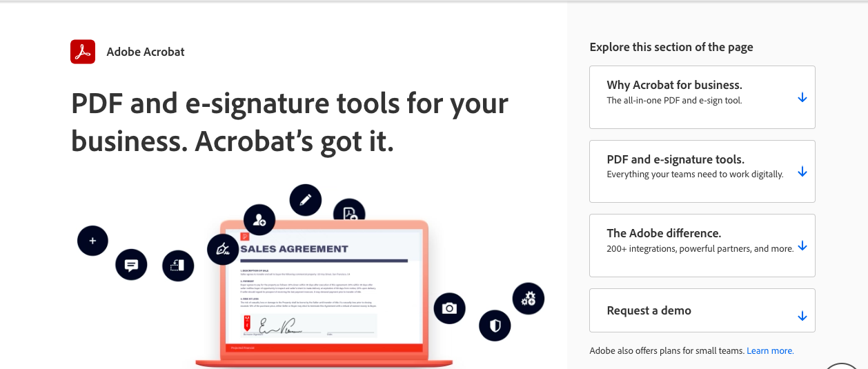
Task: Click the pencil edit circle icon
Action: [x=306, y=200]
